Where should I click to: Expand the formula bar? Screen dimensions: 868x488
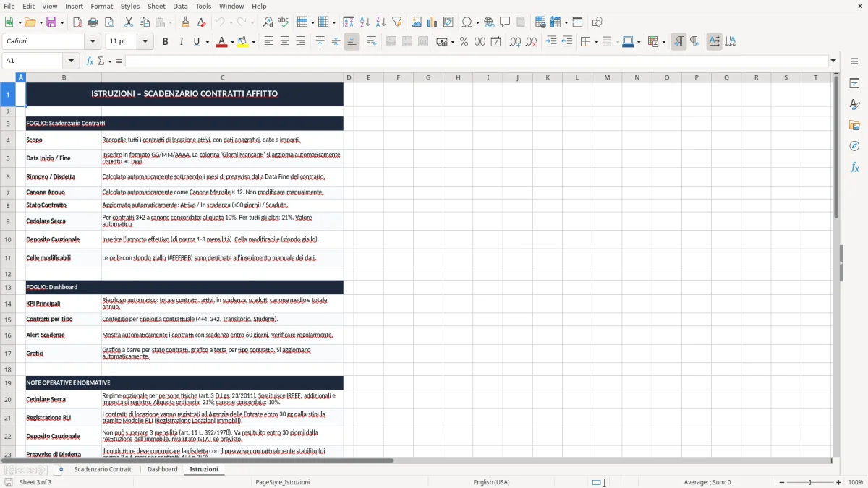(833, 61)
